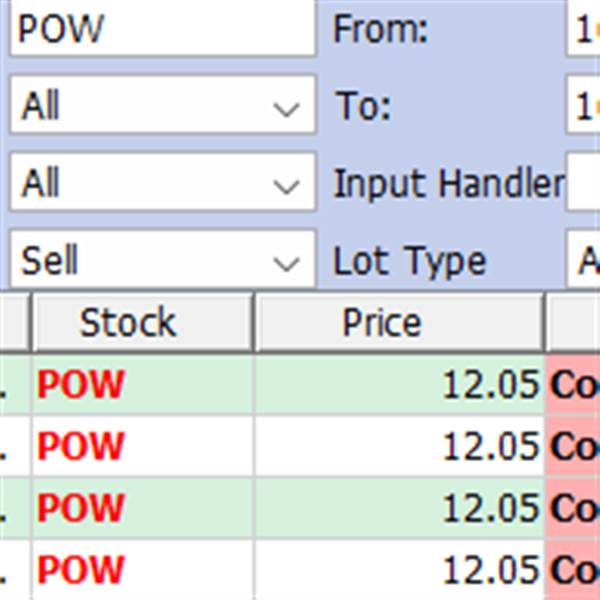Focus the To date field
Viewport: 600px width, 600px height.
[x=582, y=105]
